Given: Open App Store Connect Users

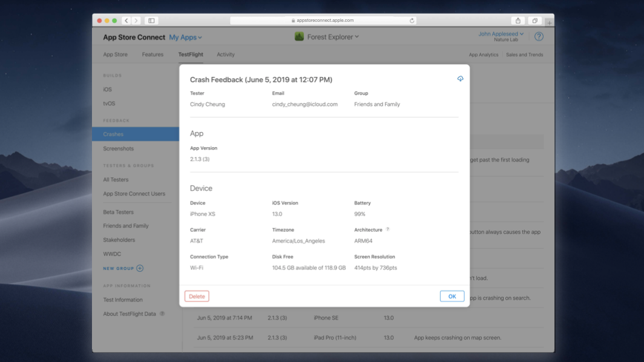Looking at the screenshot, I should click(136, 194).
